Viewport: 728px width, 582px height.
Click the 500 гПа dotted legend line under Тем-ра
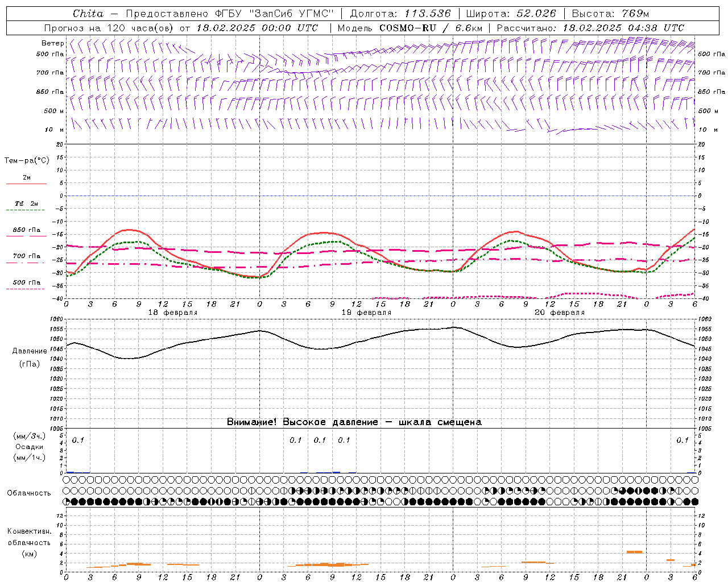pyautogui.click(x=26, y=289)
